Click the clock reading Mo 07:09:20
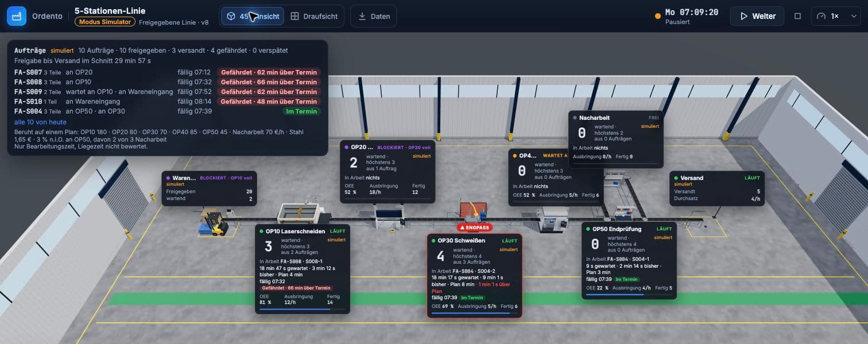Viewport: 868px width, 344px height. tap(692, 12)
